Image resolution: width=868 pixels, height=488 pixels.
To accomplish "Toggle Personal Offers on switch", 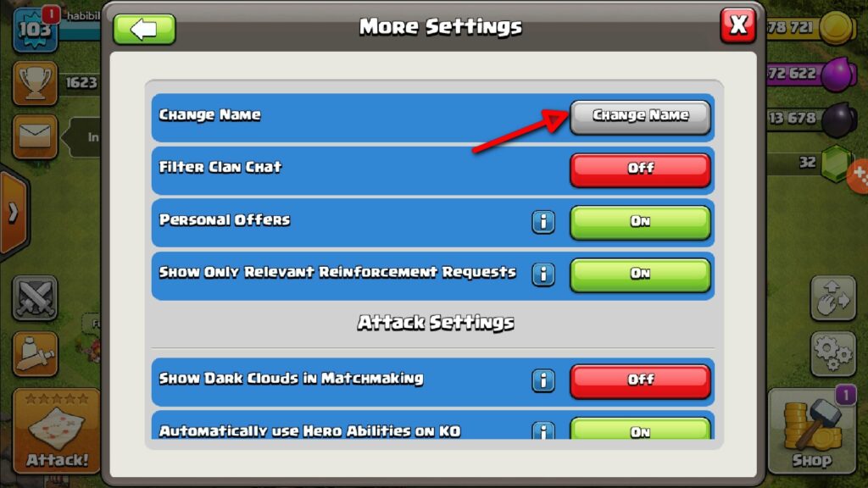I will pos(640,223).
